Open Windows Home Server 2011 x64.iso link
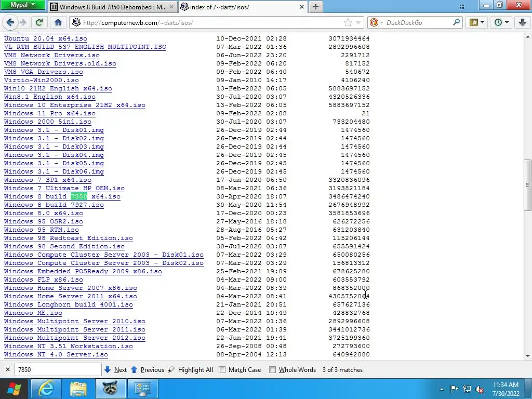 71,296
